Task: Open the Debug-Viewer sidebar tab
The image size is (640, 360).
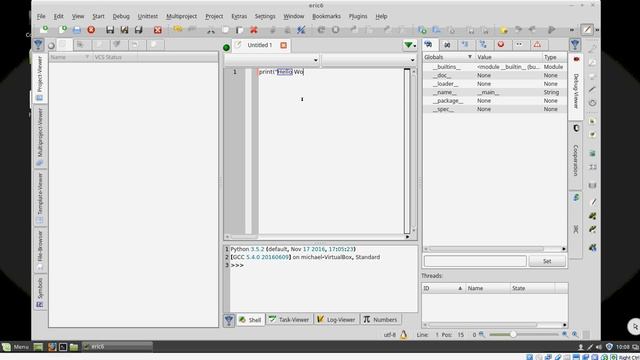Action: coord(576,86)
